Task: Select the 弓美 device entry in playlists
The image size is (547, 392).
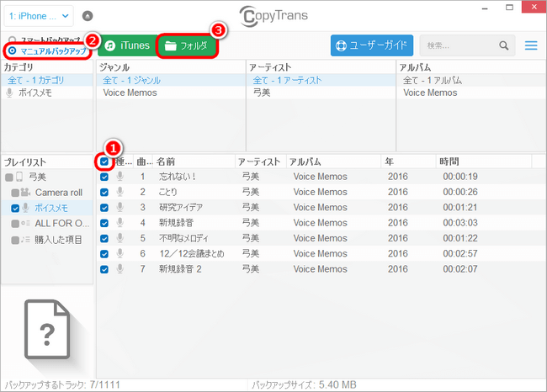Action: point(37,177)
